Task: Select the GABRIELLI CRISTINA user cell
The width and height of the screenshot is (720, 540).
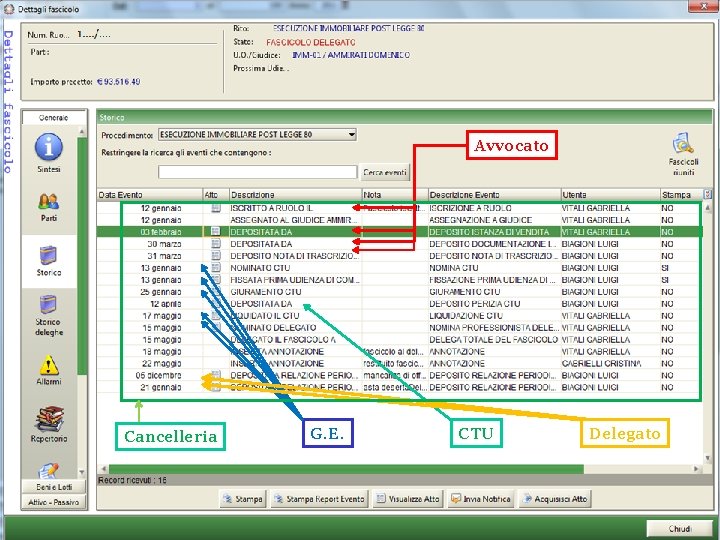Action: pos(610,363)
